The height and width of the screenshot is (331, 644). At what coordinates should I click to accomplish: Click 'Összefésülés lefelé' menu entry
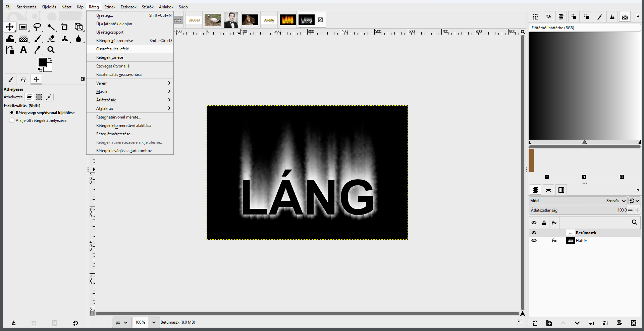point(130,49)
